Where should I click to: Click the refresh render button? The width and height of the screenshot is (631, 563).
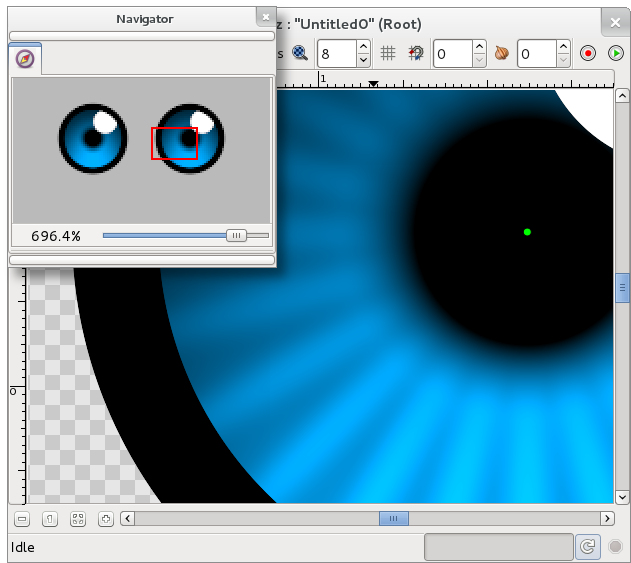(x=588, y=547)
